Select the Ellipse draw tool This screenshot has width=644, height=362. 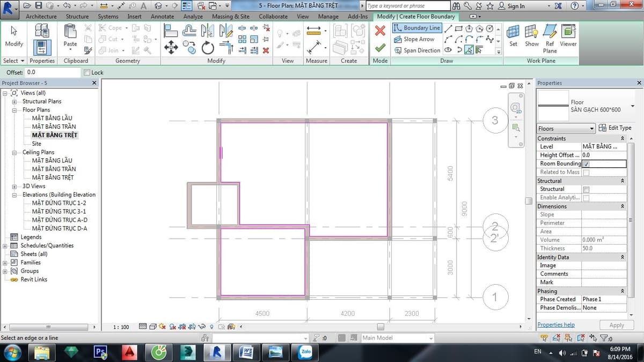tap(448, 50)
